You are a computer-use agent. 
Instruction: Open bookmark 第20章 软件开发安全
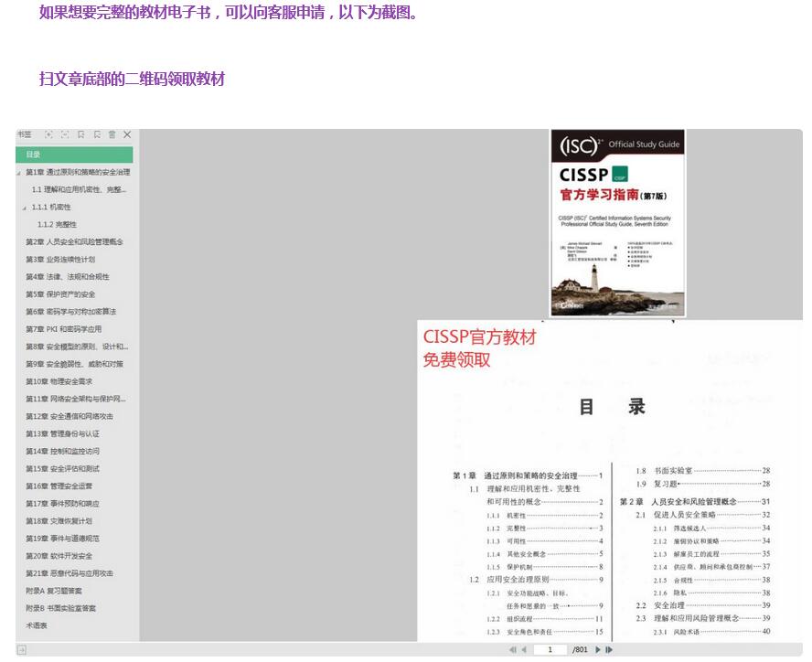coord(59,556)
